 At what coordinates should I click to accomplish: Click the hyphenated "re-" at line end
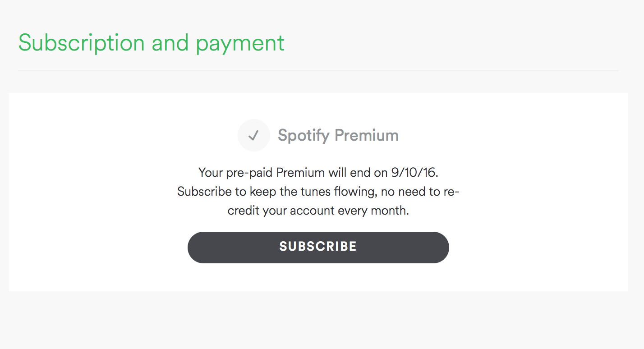click(x=451, y=192)
